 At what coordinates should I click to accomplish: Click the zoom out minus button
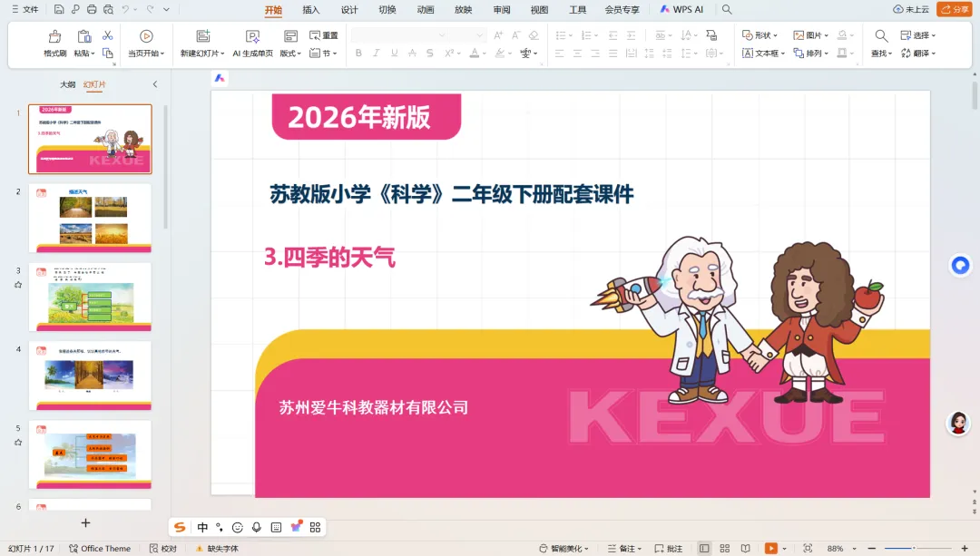[x=872, y=549]
